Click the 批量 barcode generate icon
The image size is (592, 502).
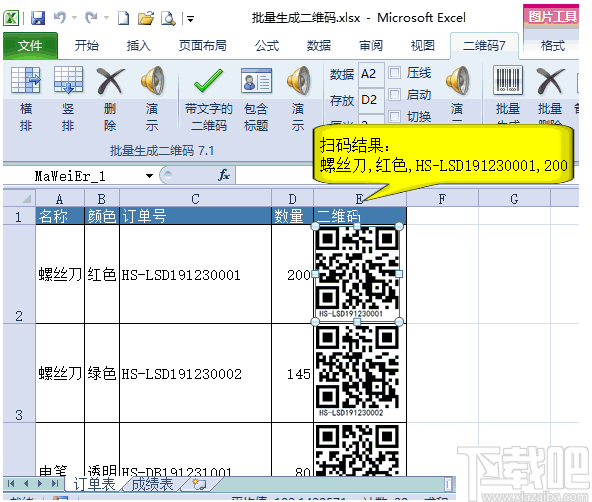click(x=508, y=80)
